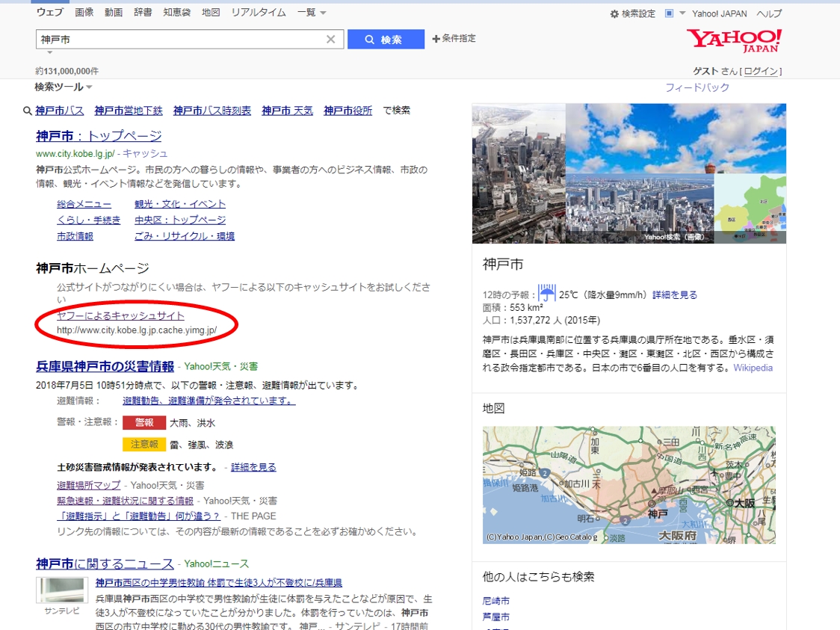Click the blue 検索 search button
Image resolution: width=840 pixels, height=630 pixels.
click(x=386, y=39)
